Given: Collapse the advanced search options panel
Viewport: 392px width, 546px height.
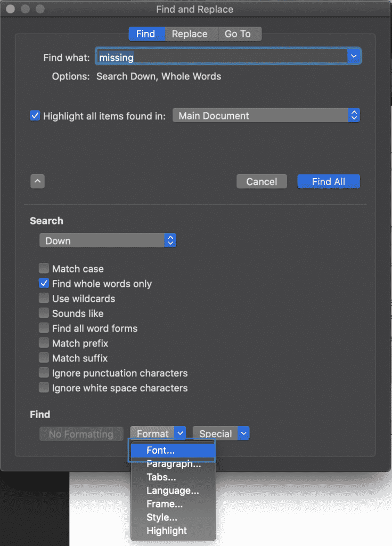Looking at the screenshot, I should coord(37,181).
